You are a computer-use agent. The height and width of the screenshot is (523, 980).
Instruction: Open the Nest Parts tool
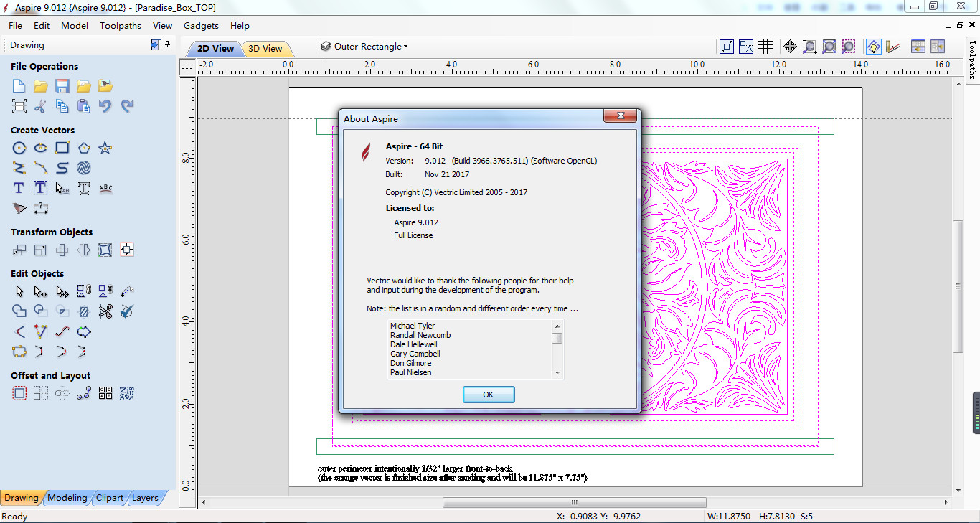[127, 393]
